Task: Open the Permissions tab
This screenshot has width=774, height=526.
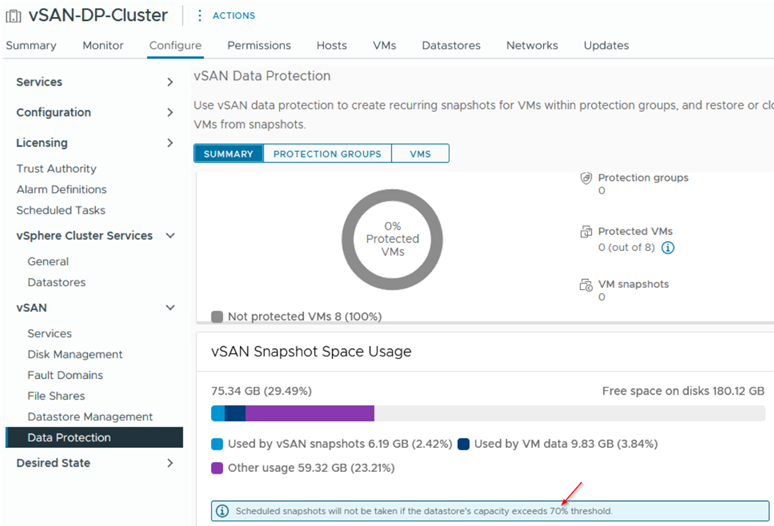Action: pyautogui.click(x=259, y=45)
